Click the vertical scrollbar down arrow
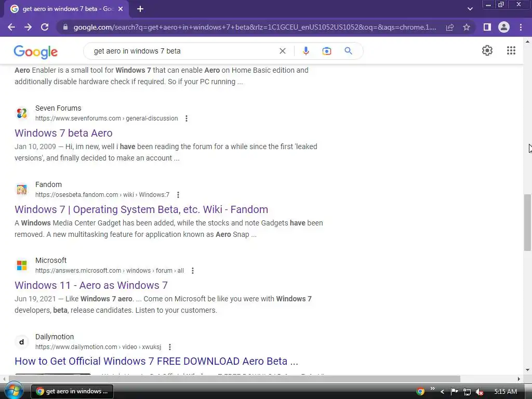Image resolution: width=532 pixels, height=399 pixels. tap(527, 370)
